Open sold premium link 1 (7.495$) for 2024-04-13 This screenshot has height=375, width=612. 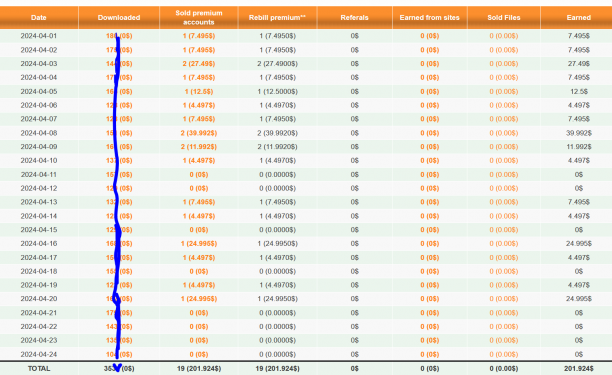[x=199, y=202]
